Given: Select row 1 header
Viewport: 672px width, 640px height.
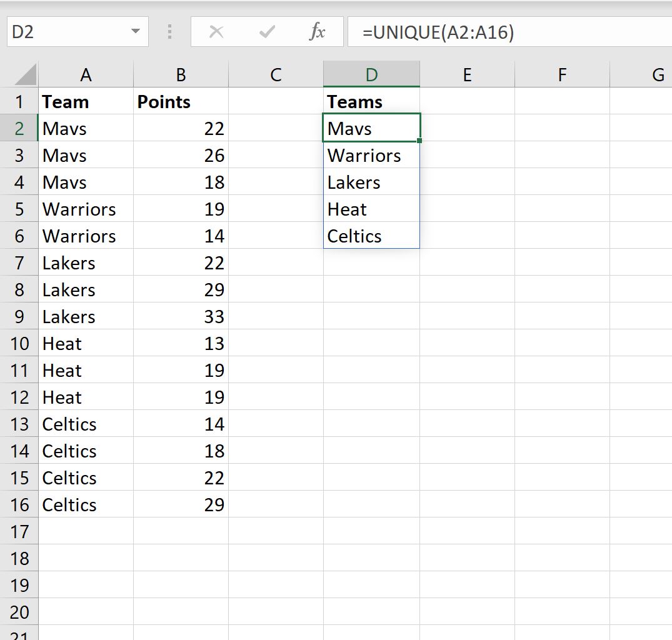Looking at the screenshot, I should point(19,101).
